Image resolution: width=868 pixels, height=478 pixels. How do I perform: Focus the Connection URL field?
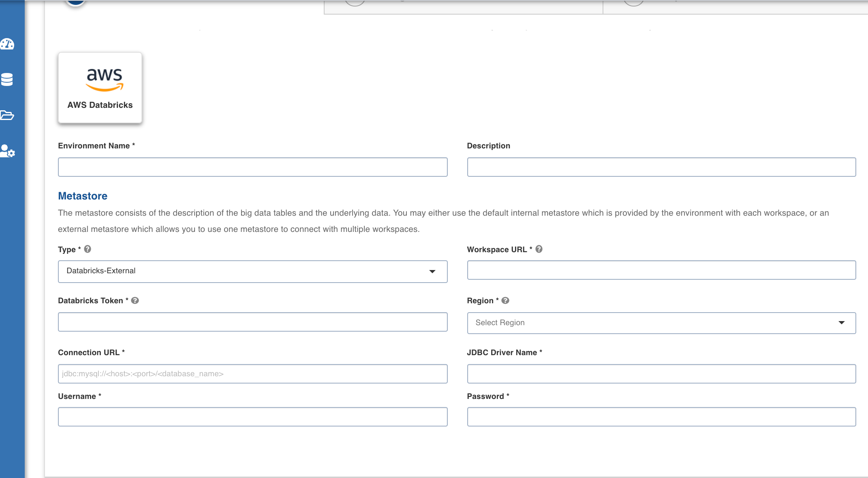click(253, 374)
